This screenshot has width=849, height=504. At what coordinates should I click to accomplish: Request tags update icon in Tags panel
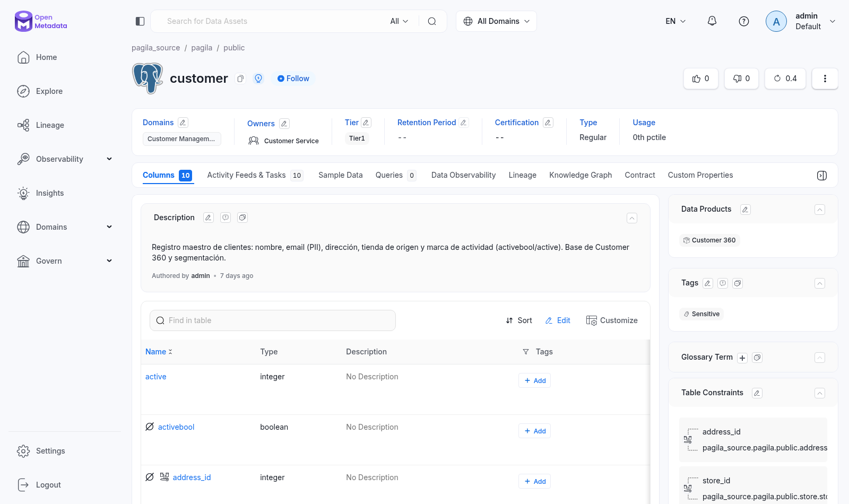click(723, 283)
